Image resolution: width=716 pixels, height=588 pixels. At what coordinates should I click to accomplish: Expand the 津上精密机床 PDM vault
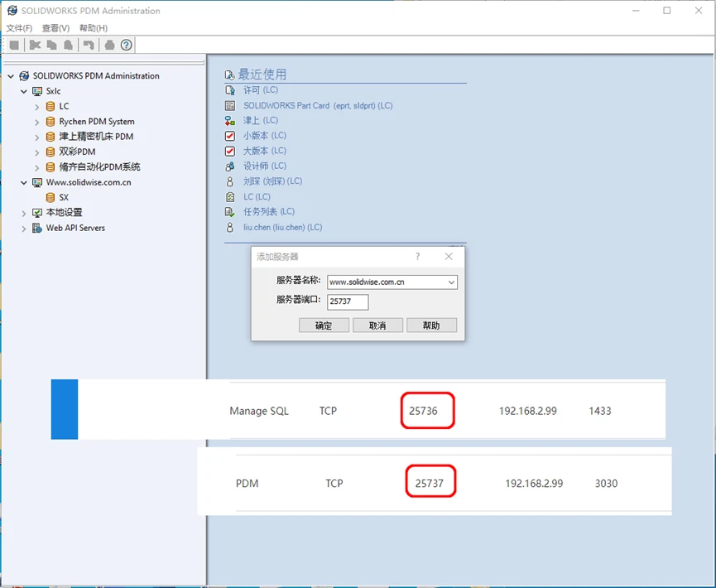point(37,137)
